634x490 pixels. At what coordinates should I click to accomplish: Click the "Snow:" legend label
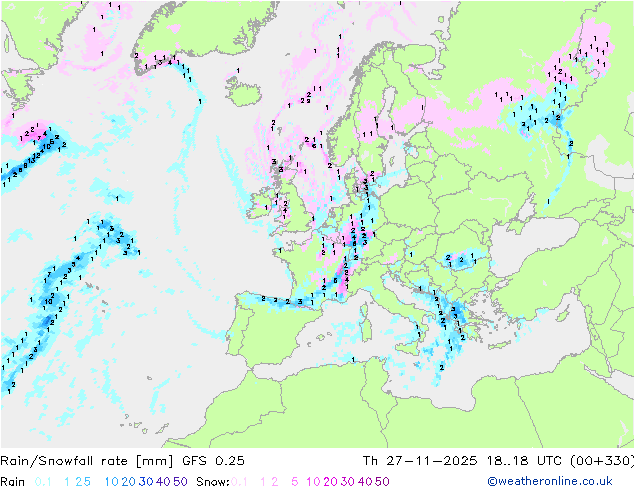pyautogui.click(x=213, y=482)
